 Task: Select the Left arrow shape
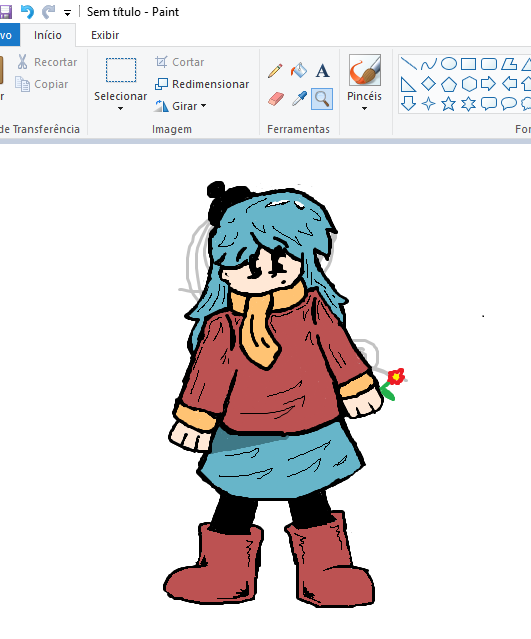click(509, 84)
